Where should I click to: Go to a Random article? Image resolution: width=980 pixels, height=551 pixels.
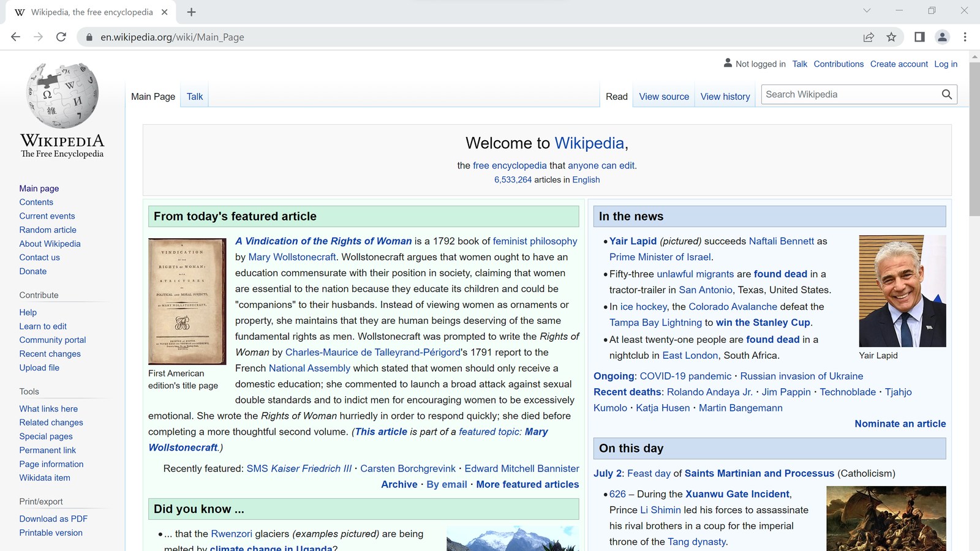[x=48, y=230]
